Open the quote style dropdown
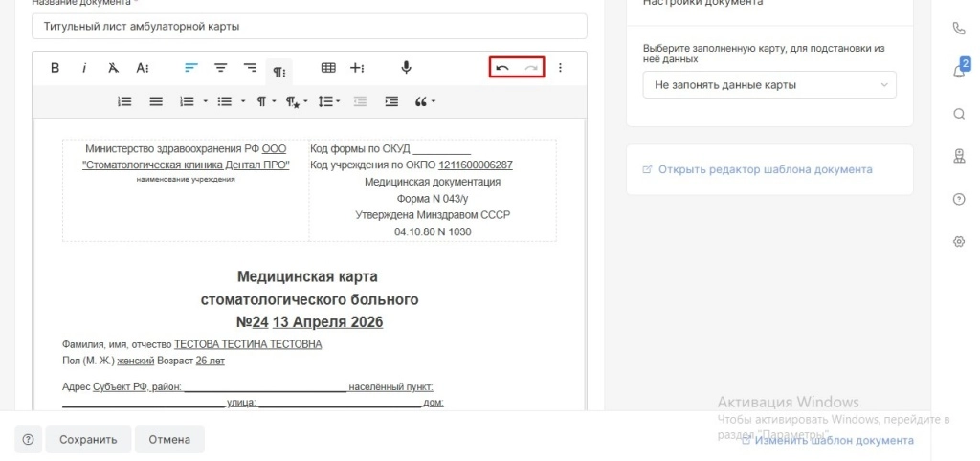Viewport: 980px width, 461px height. [425, 100]
